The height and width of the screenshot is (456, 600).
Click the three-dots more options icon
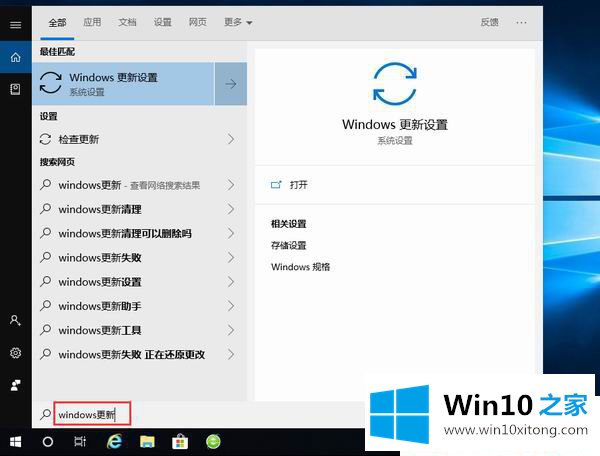click(x=521, y=23)
